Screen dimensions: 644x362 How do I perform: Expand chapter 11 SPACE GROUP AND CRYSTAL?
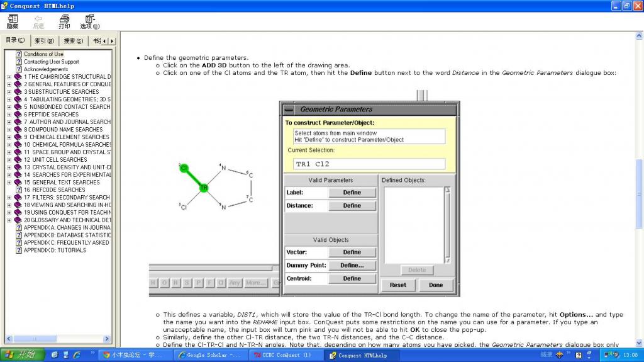click(x=9, y=152)
